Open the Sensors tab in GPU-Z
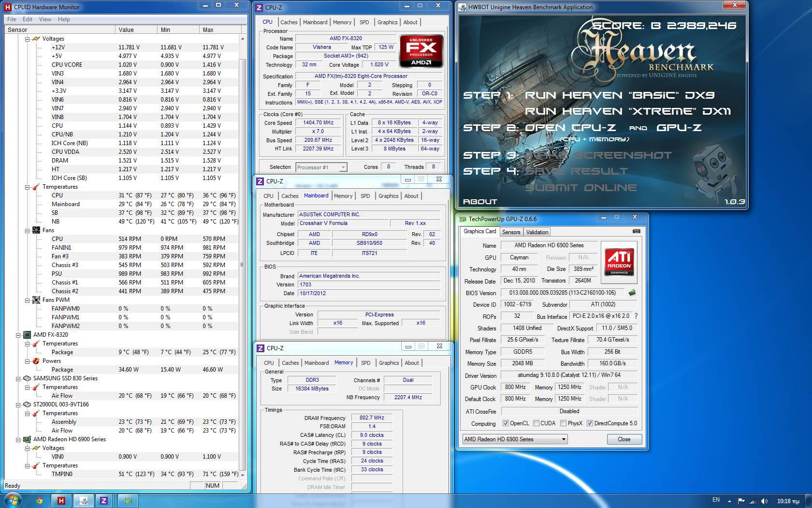Screen dimensions: 812x508 [x=511, y=232]
